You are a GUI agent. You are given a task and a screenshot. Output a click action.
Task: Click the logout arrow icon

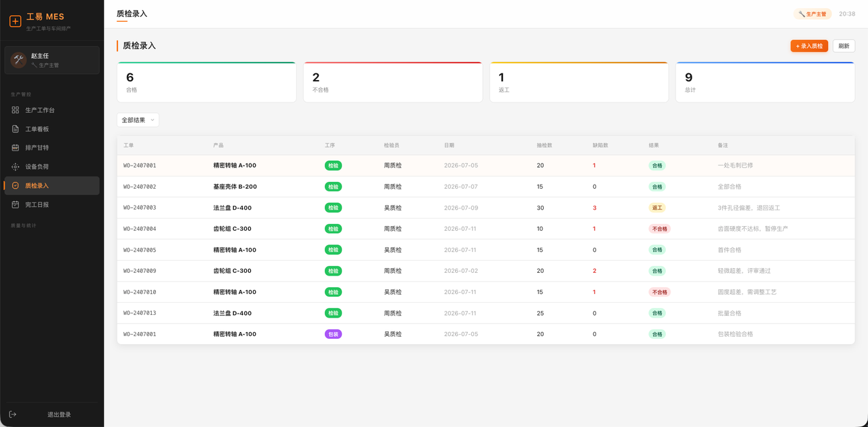[12, 414]
